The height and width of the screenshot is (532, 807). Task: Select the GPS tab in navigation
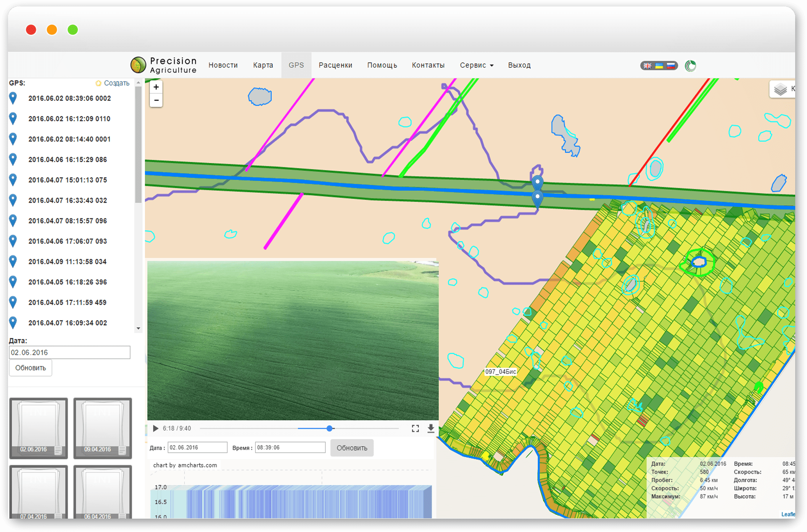296,65
